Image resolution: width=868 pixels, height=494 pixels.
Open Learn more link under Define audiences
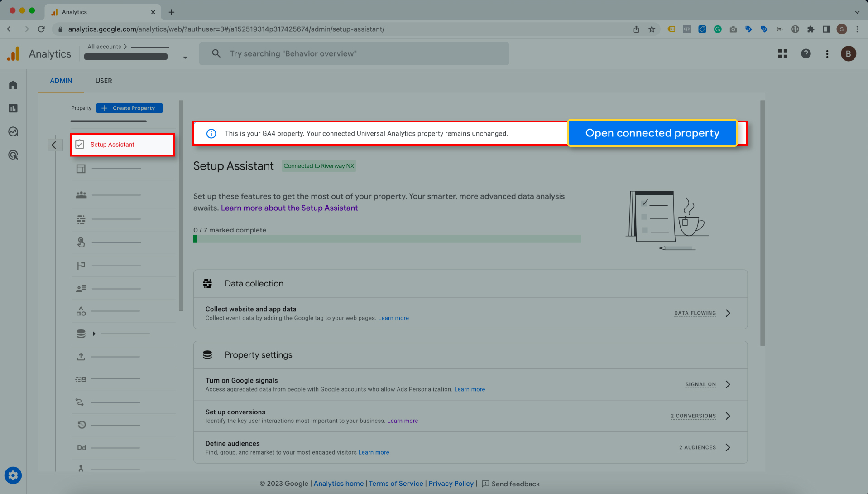374,452
